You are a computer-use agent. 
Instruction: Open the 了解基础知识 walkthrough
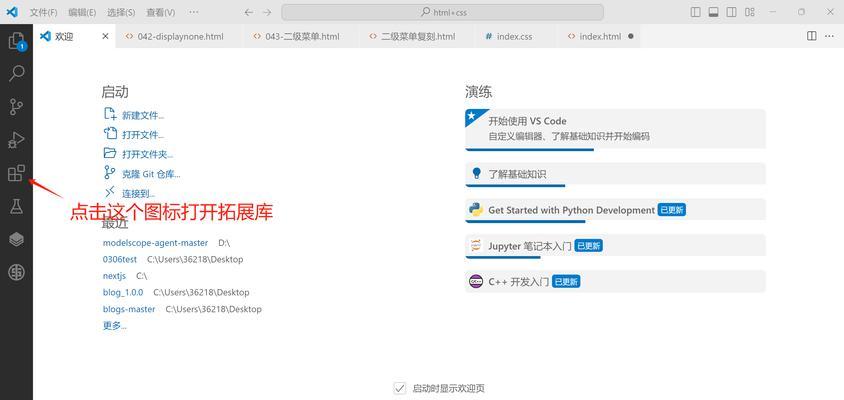click(x=615, y=174)
